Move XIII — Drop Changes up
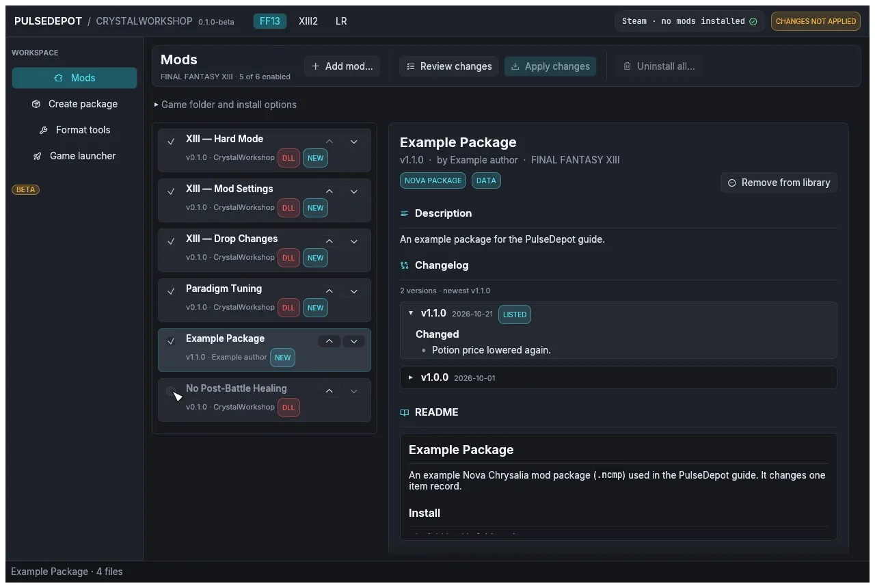Screen dimensions: 875x588 pos(329,241)
